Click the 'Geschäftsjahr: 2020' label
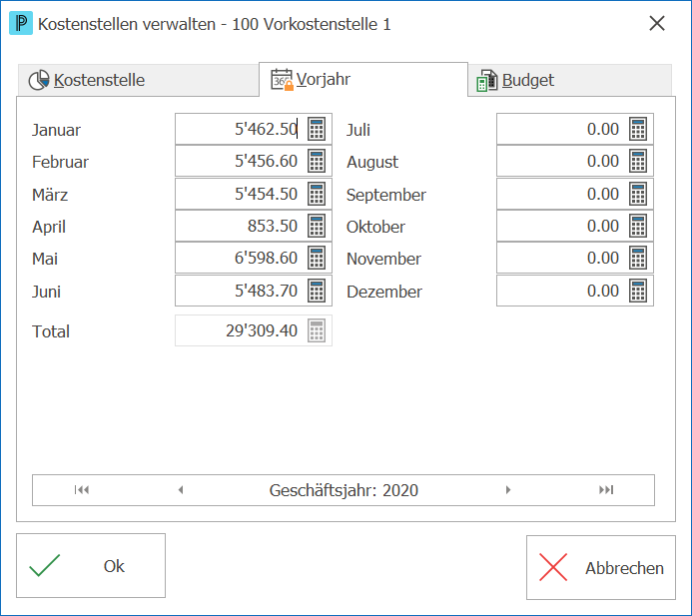Viewport: 692px width, 616px height. click(344, 490)
